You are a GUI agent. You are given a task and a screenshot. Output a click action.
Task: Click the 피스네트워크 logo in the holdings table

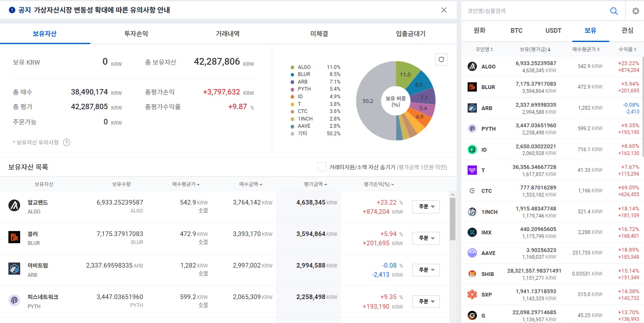(x=14, y=300)
